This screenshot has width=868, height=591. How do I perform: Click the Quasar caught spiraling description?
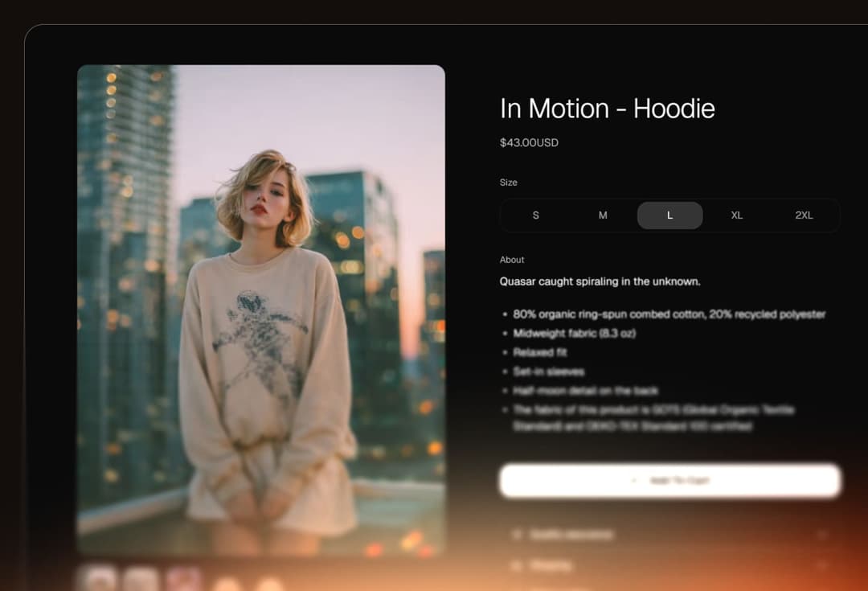600,281
